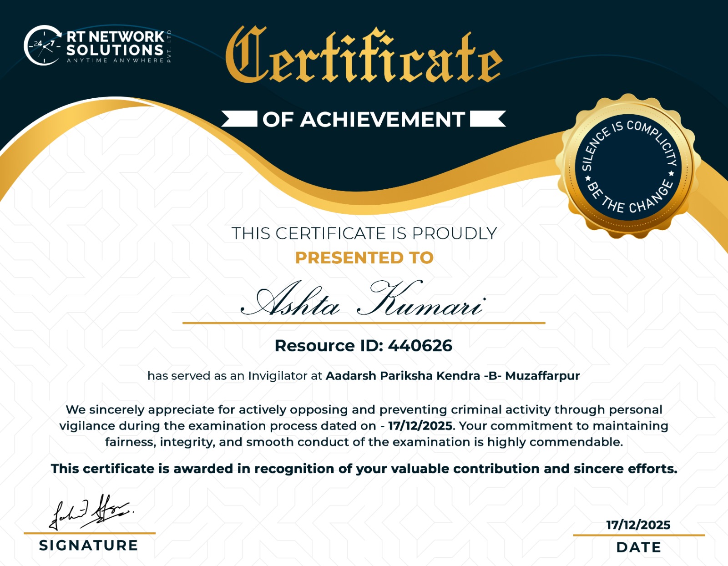The image size is (728, 566).
Task: Click the 24/7 clock logo icon
Action: point(42,45)
